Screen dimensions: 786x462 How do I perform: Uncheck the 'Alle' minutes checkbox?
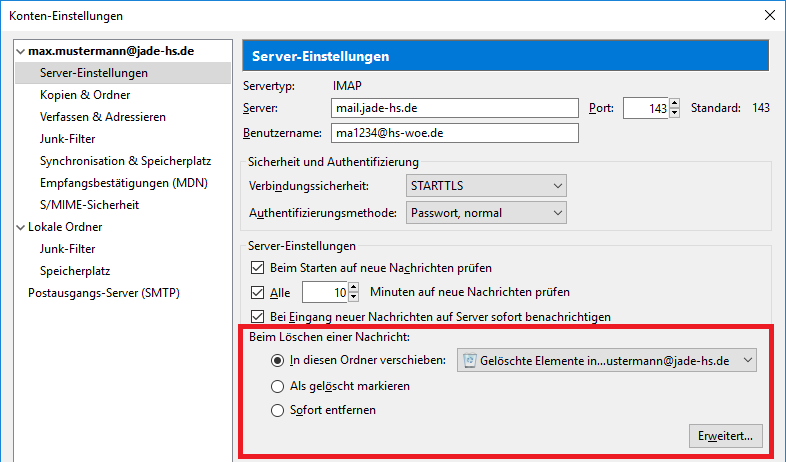(x=258, y=292)
